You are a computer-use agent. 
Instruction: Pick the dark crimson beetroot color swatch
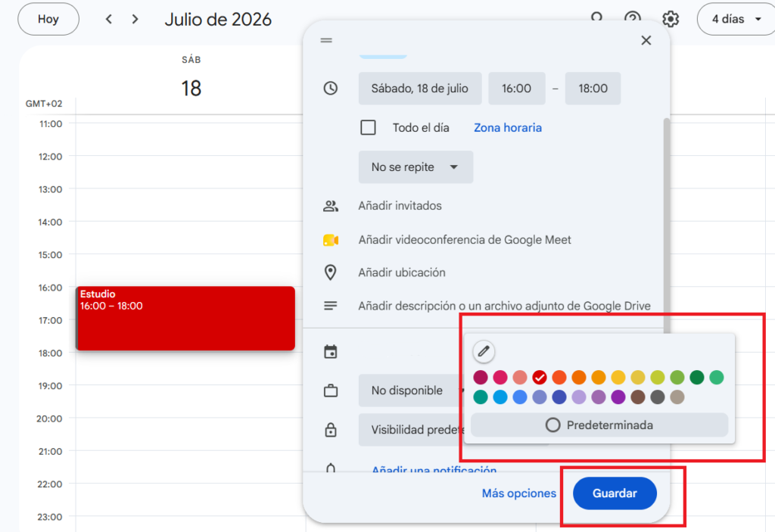481,378
